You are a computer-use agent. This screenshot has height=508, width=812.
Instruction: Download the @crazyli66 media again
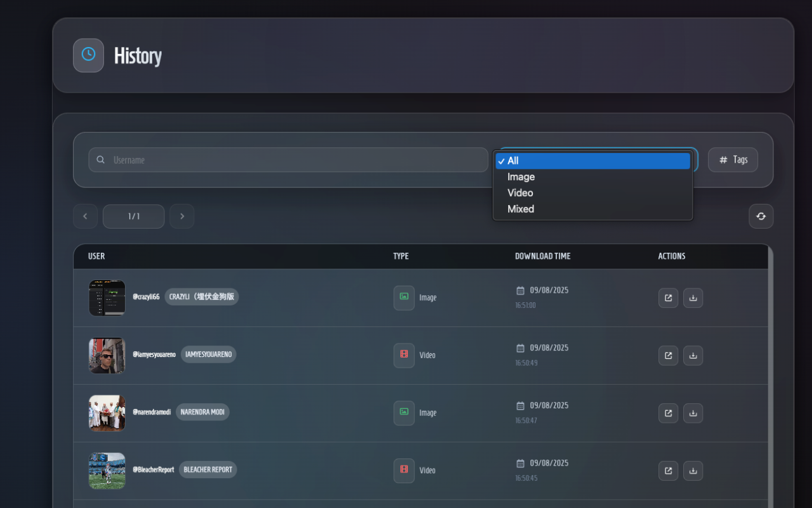tap(693, 298)
